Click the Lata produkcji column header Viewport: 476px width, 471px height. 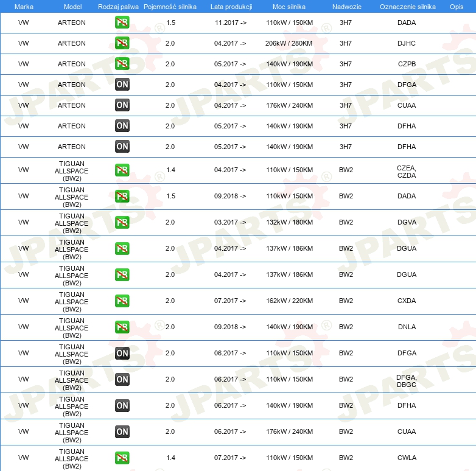tap(231, 7)
